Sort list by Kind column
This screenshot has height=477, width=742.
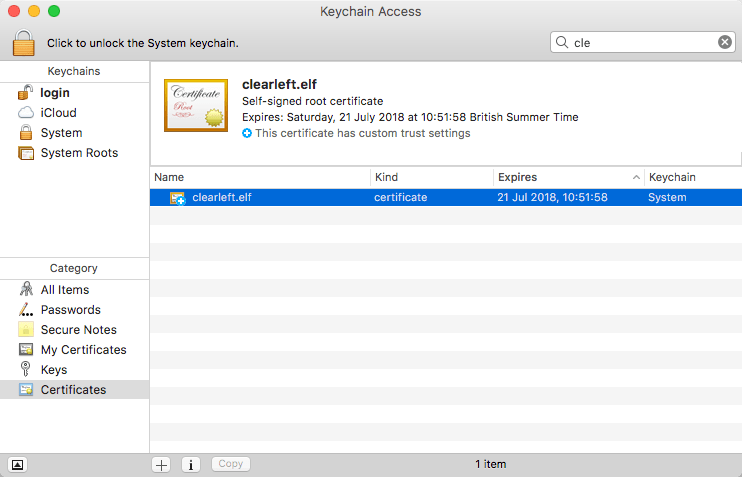coord(432,177)
